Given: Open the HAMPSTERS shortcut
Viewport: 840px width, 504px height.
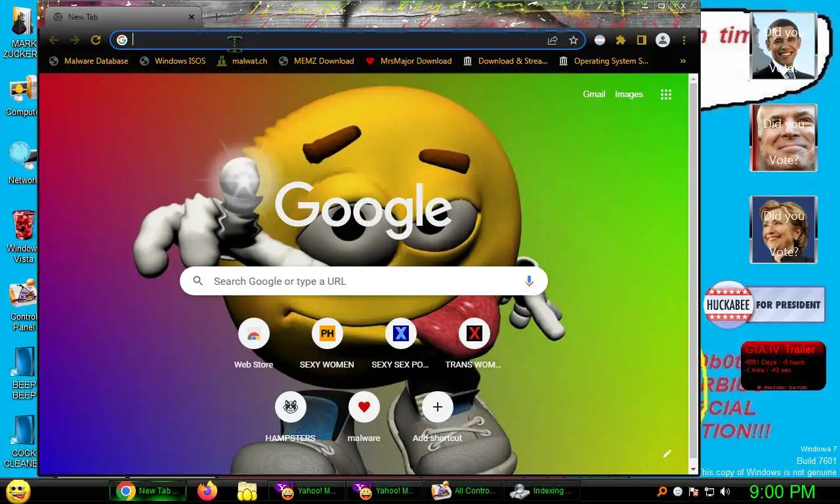Looking at the screenshot, I should (291, 417).
